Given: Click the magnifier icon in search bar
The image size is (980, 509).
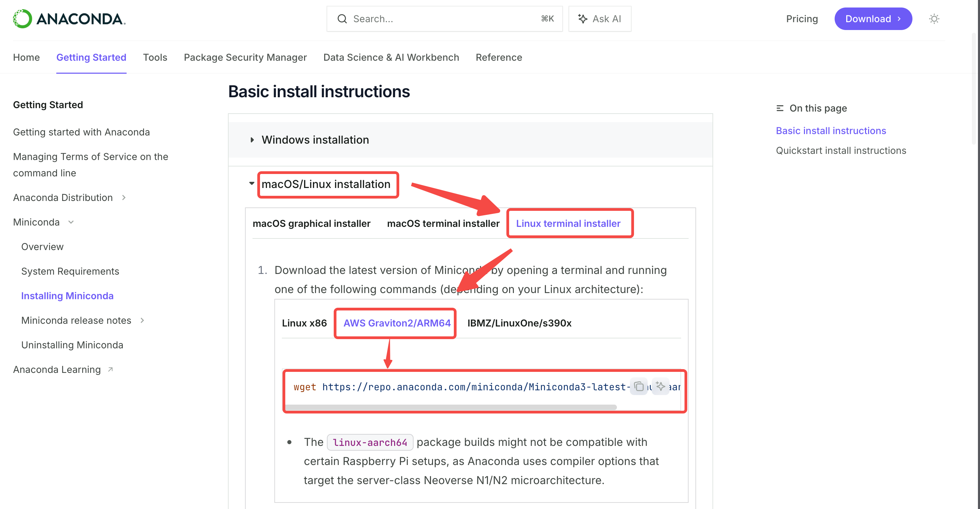Looking at the screenshot, I should pos(342,19).
